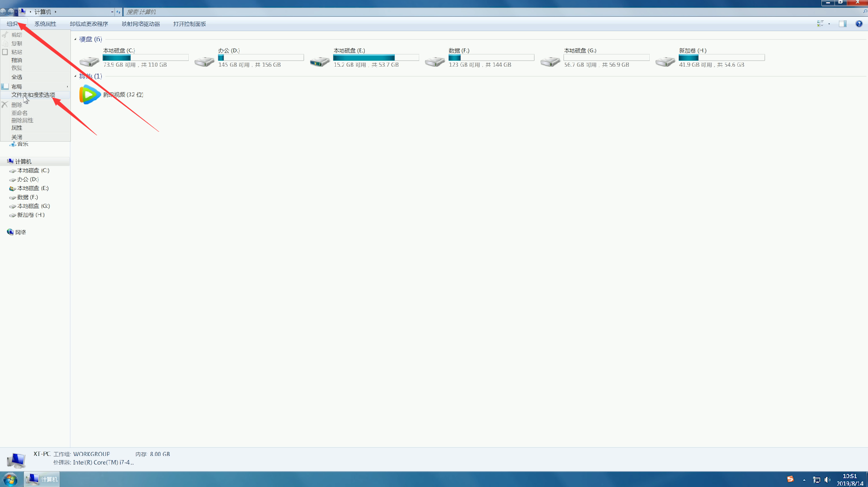Open the address bar history dropdown

click(112, 12)
